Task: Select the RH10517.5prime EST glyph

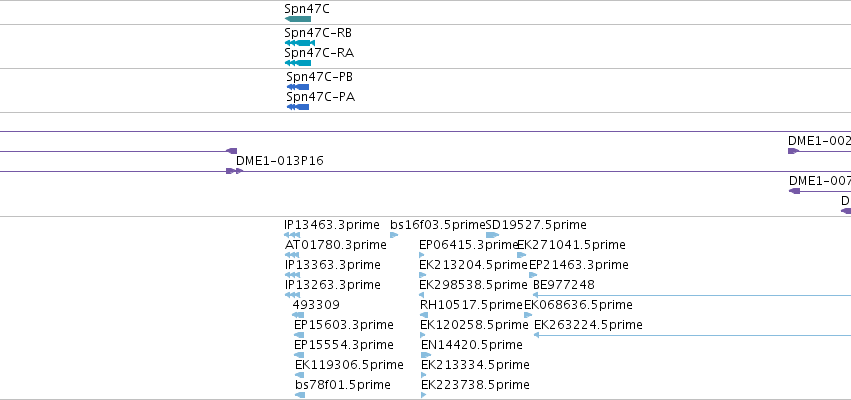Action: 424,315
